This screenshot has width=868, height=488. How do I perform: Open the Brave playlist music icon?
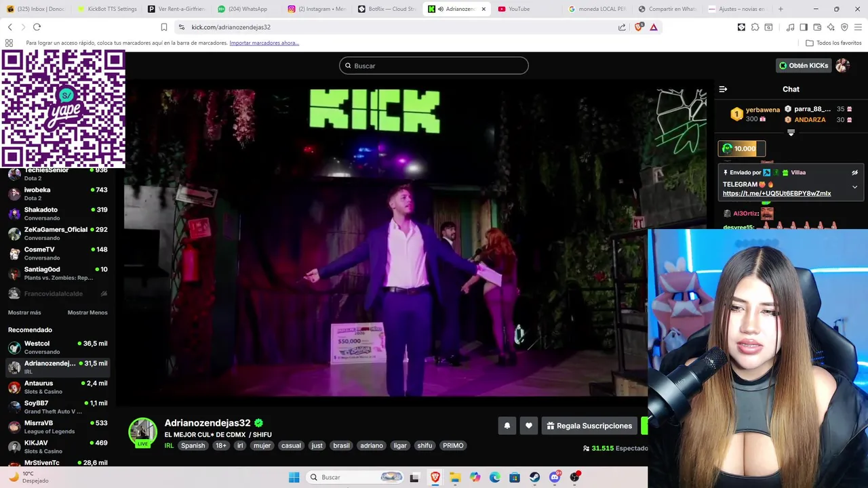(x=790, y=27)
